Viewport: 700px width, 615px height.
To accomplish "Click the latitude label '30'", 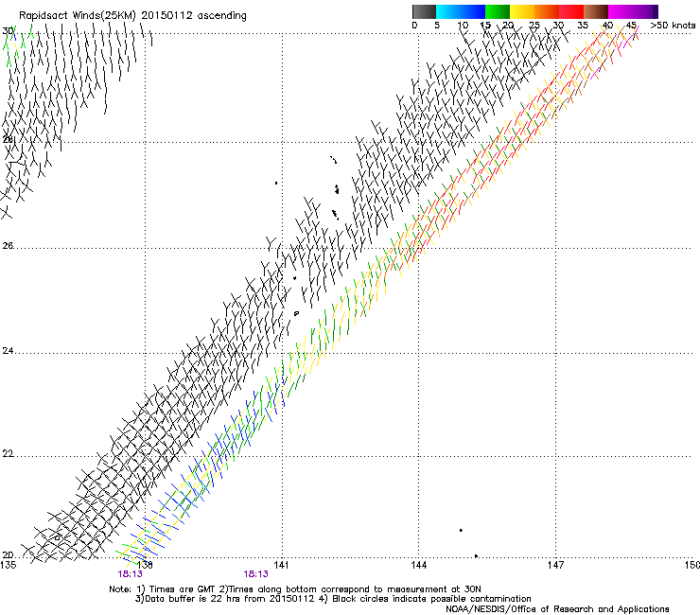I will point(8,31).
